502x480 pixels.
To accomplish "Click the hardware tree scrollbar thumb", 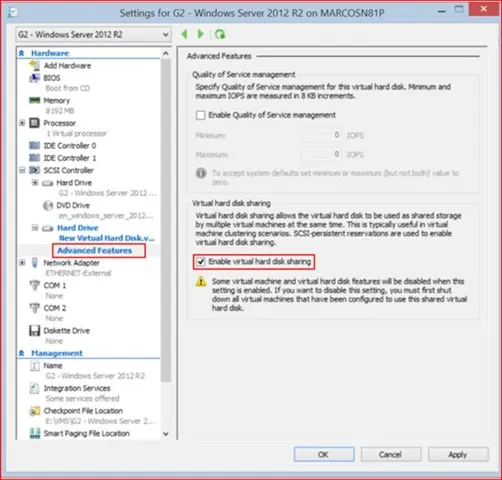I will (166, 220).
